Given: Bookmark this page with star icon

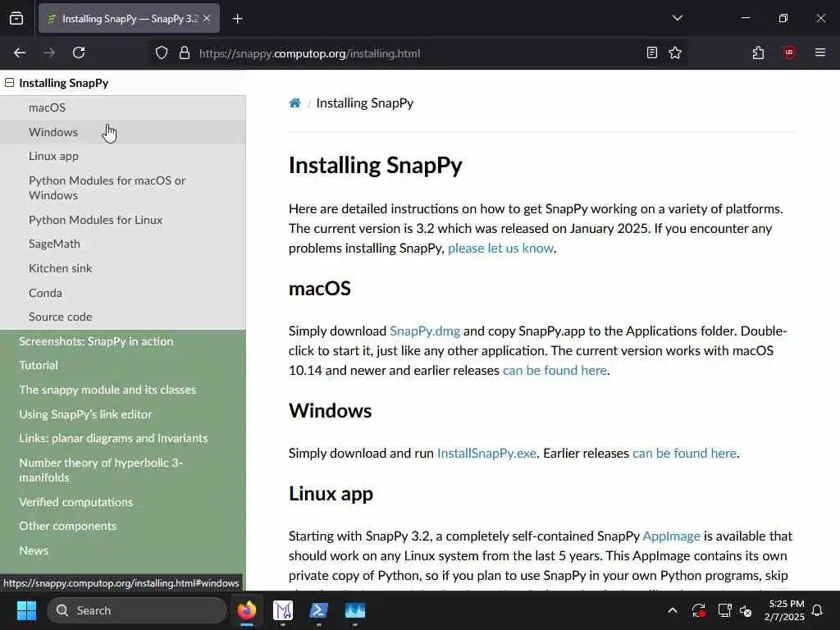Looking at the screenshot, I should tap(675, 52).
